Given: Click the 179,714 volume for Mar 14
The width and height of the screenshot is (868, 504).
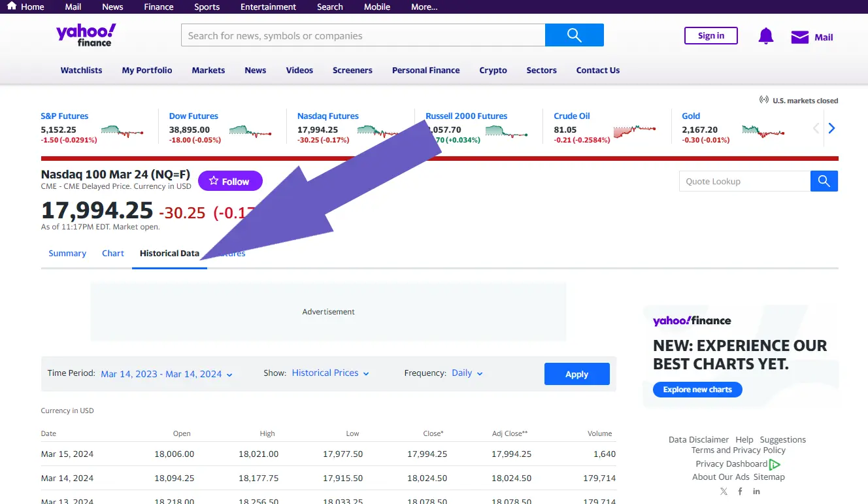Looking at the screenshot, I should pyautogui.click(x=599, y=478).
